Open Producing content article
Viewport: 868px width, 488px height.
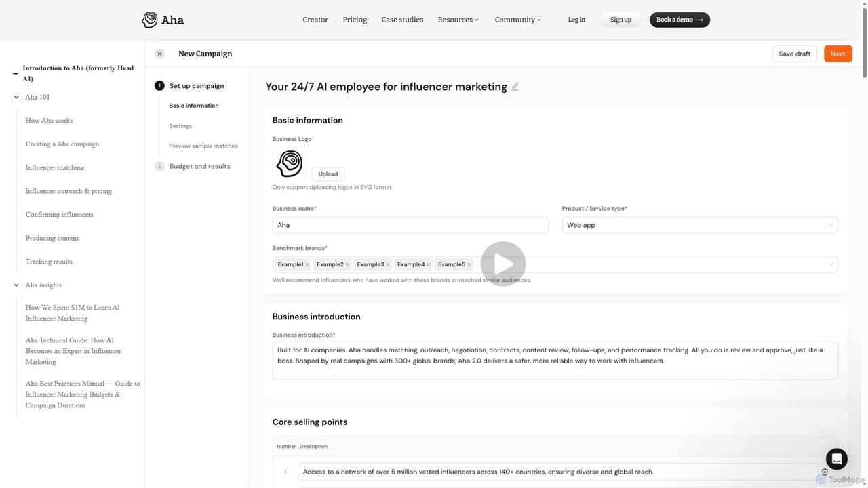click(52, 238)
